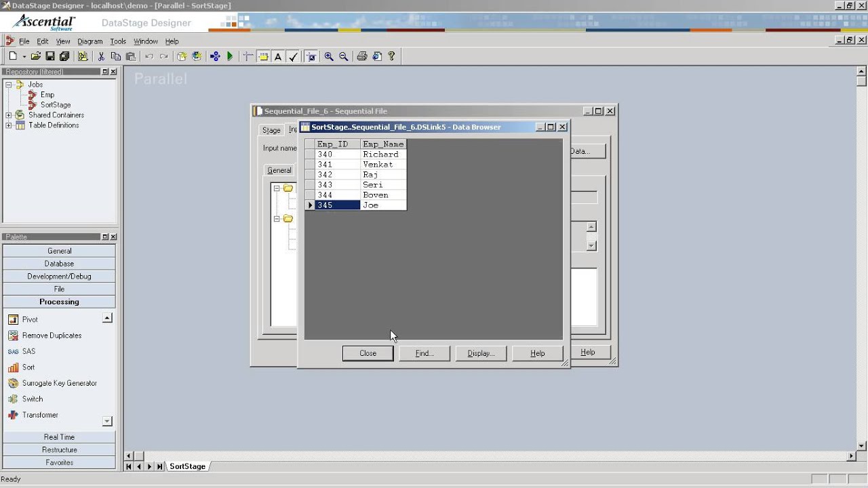Click the Redo arrow icon
The height and width of the screenshot is (488, 868).
pos(163,56)
